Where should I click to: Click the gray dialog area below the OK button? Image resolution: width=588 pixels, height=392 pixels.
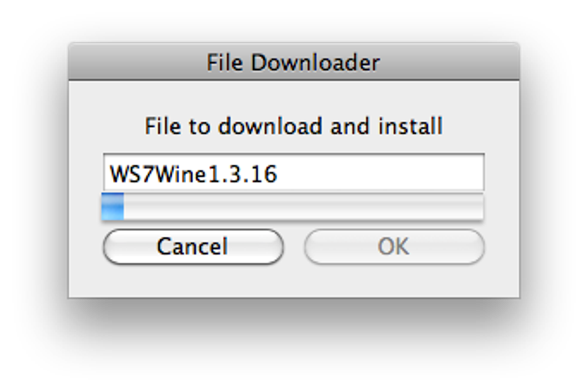[x=394, y=281]
